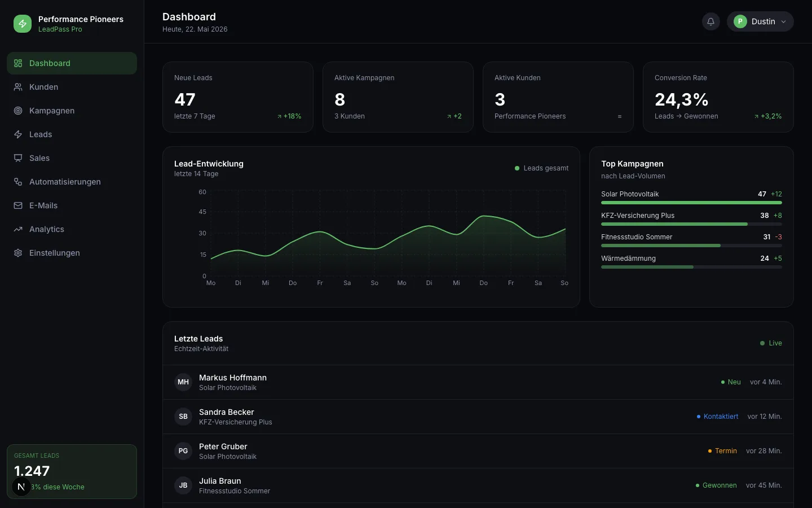Open the Conversion Rate stat card
Image resolution: width=812 pixels, height=508 pixels.
[718, 97]
